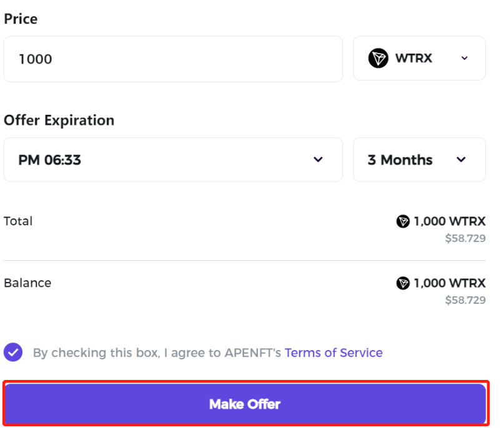Open the Terms of Service link

pyautogui.click(x=334, y=353)
